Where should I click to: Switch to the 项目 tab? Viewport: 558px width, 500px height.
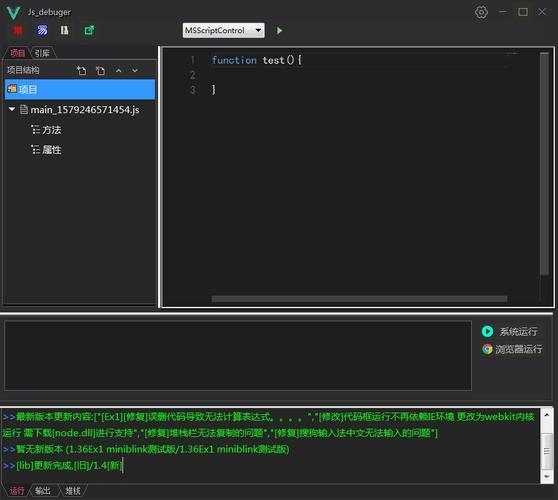click(17, 53)
